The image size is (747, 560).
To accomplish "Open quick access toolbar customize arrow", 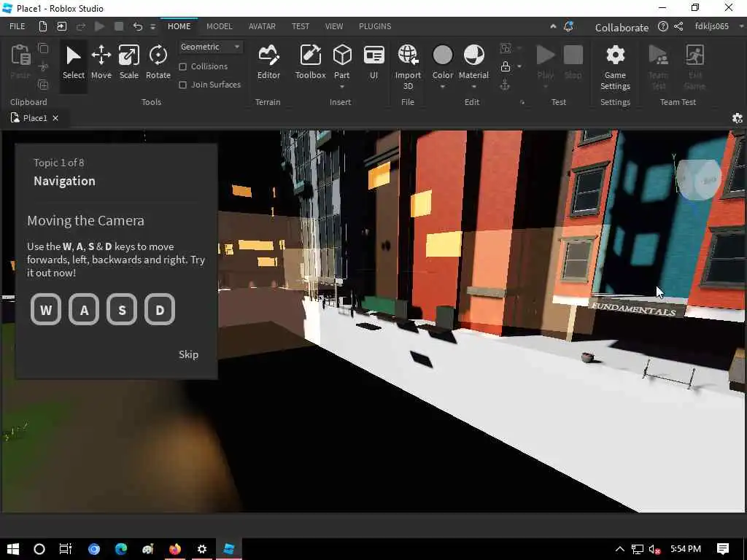I will pyautogui.click(x=153, y=27).
